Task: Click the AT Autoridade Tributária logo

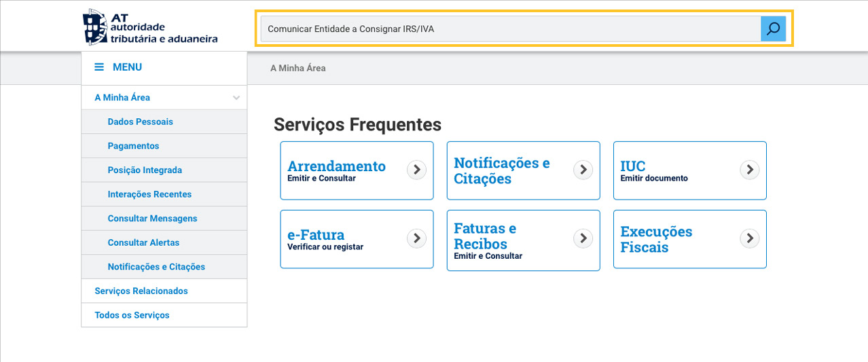Action: 150,27
